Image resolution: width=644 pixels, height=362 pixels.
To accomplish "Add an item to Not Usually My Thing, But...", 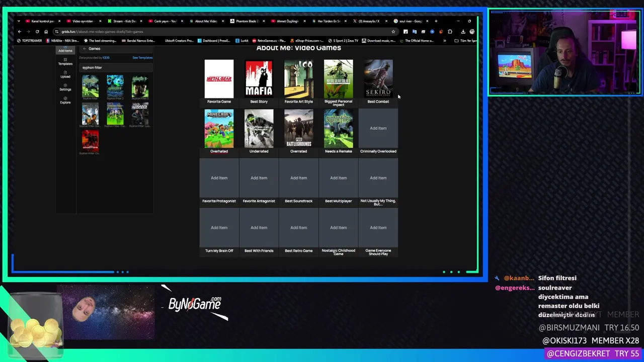I will pos(378,178).
